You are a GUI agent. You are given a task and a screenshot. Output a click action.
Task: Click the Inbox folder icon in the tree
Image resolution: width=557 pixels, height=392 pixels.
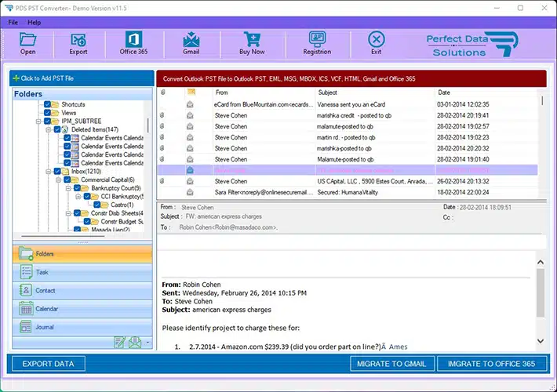tap(65, 172)
